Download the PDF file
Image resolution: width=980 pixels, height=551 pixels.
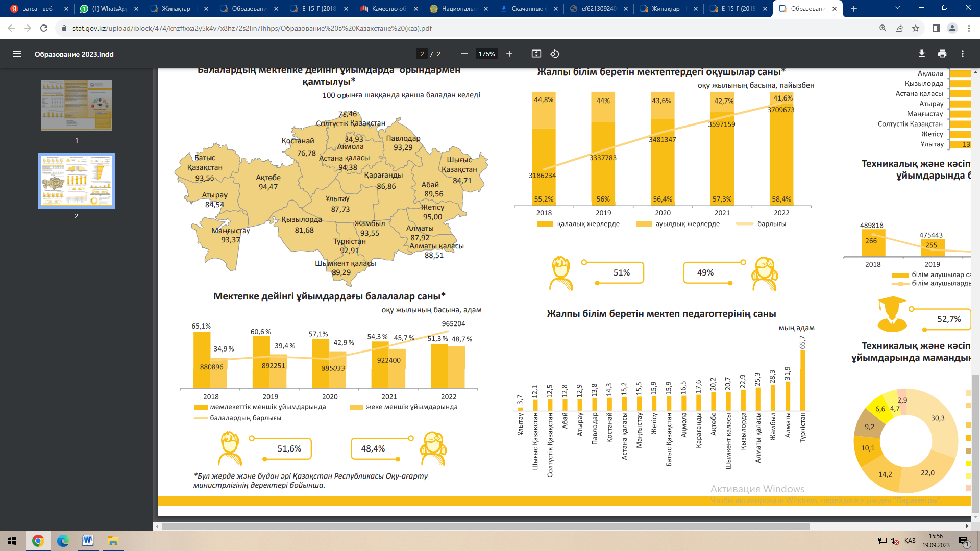point(921,54)
